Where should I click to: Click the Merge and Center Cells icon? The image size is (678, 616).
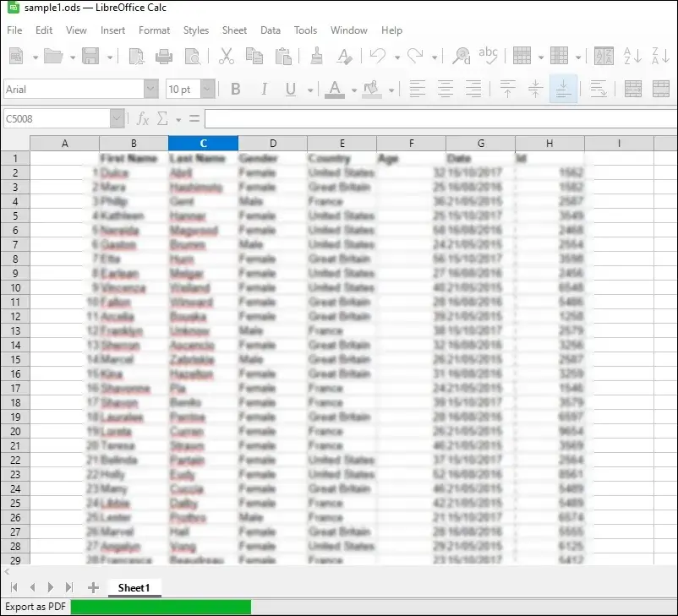pyautogui.click(x=633, y=89)
